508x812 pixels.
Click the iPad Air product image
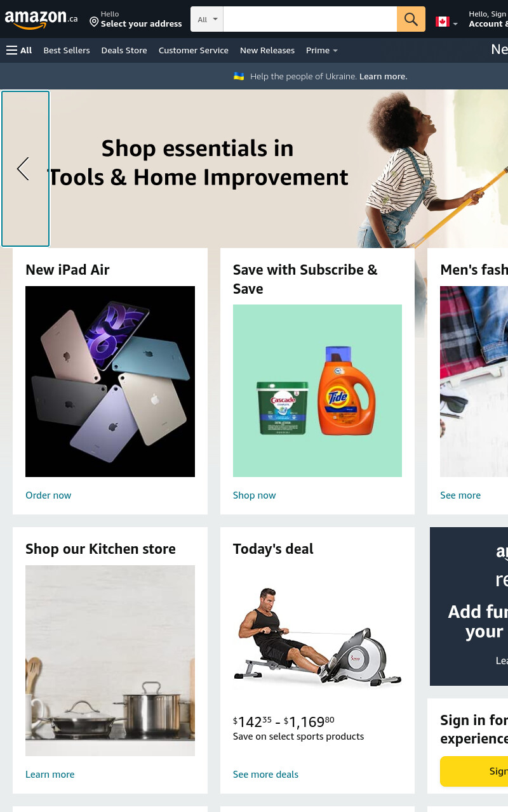point(110,381)
